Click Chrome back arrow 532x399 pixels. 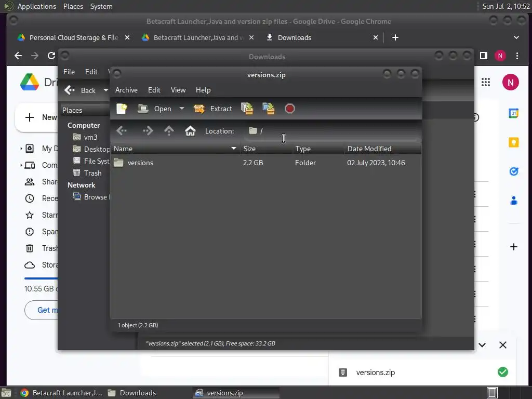click(x=18, y=56)
